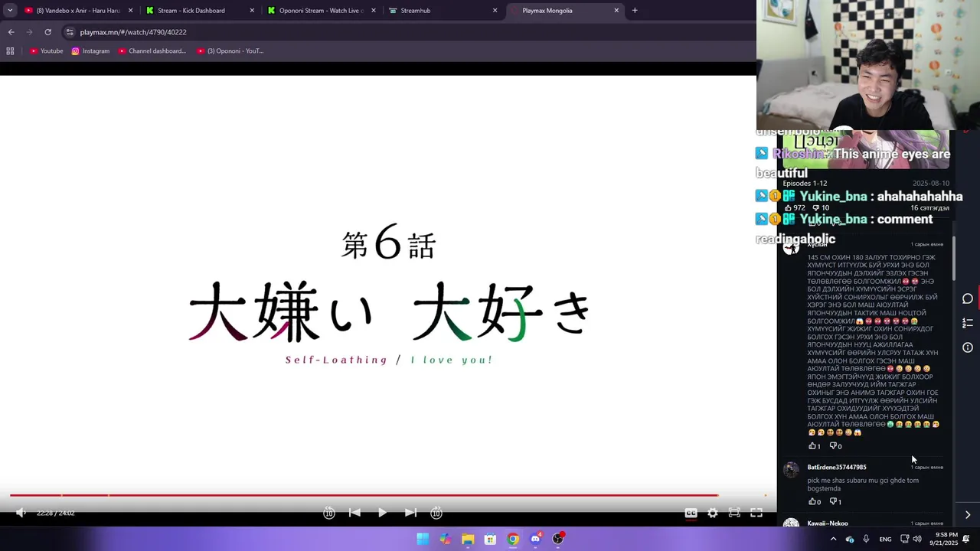Open a new browser tab
The width and height of the screenshot is (980, 551).
635,11
